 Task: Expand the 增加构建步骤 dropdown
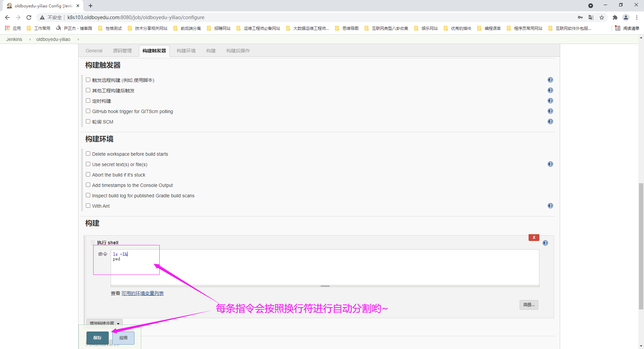[104, 323]
